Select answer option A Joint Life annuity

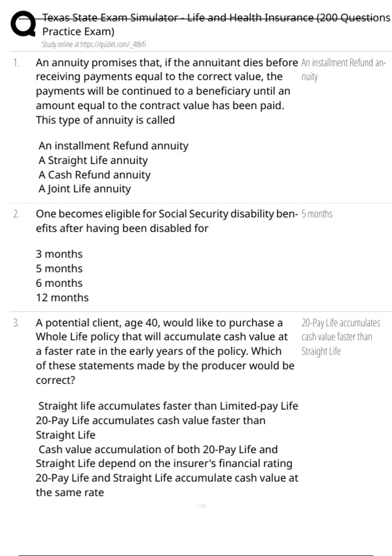pyautogui.click(x=85, y=189)
